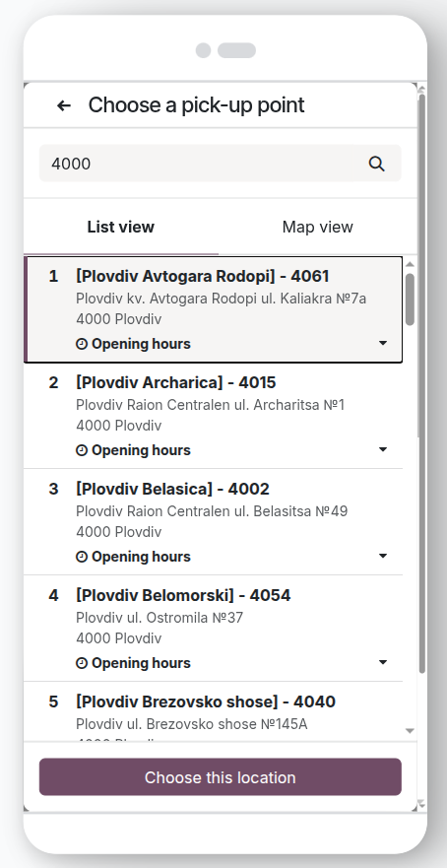Screen dimensions: 447x868
Task: Click the back arrow icon
Action: point(64,105)
